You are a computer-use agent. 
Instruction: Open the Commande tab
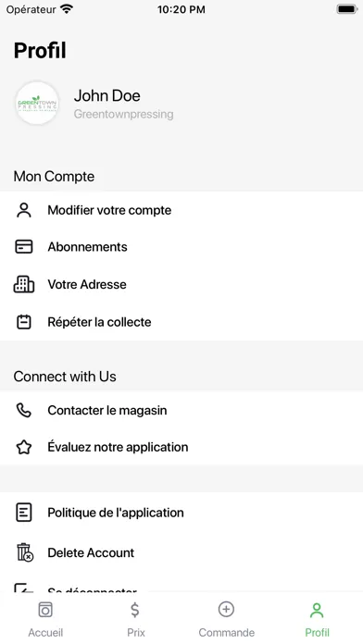pyautogui.click(x=227, y=619)
